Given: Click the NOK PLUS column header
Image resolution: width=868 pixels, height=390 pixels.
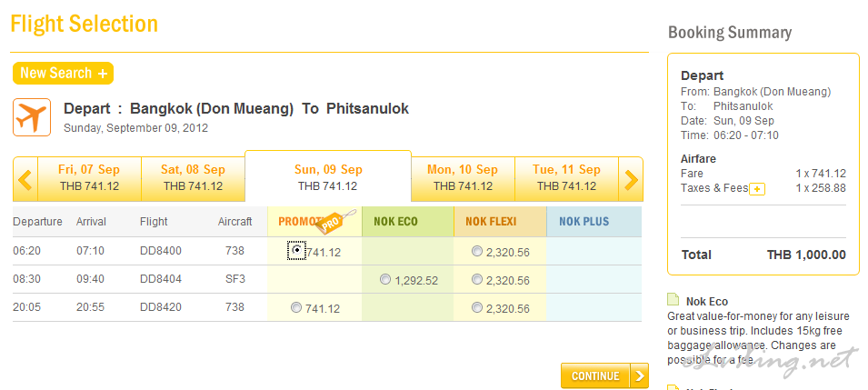Looking at the screenshot, I should pos(584,221).
